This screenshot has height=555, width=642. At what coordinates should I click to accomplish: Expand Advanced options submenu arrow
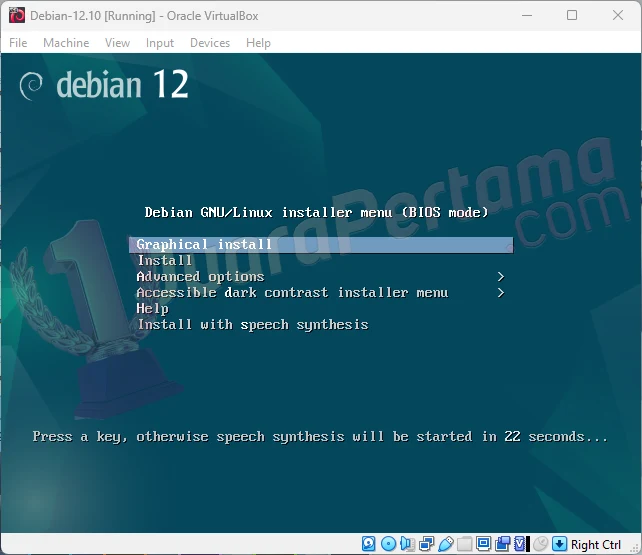500,277
